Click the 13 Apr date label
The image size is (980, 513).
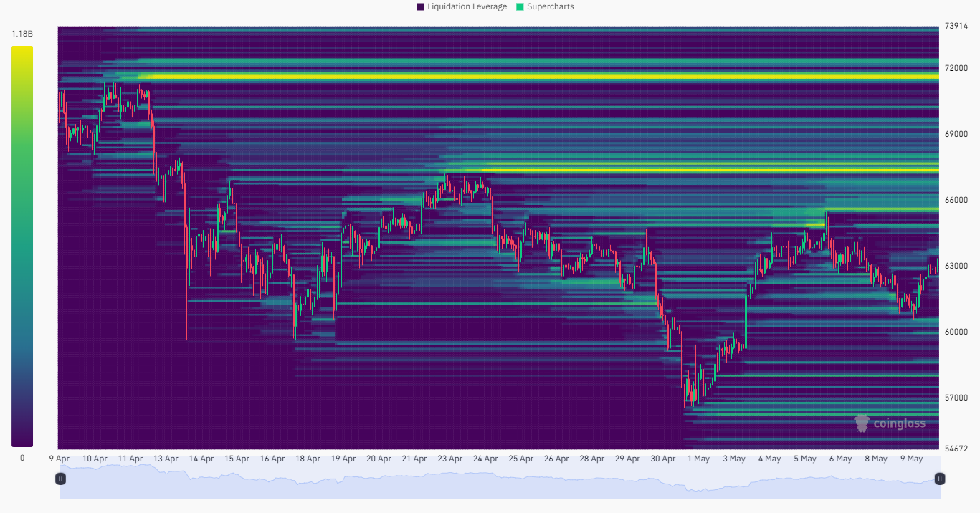tap(166, 459)
